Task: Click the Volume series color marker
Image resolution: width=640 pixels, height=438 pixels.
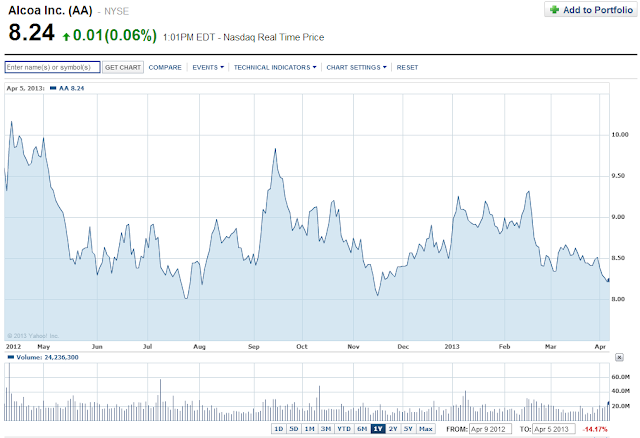Action: tap(11, 357)
